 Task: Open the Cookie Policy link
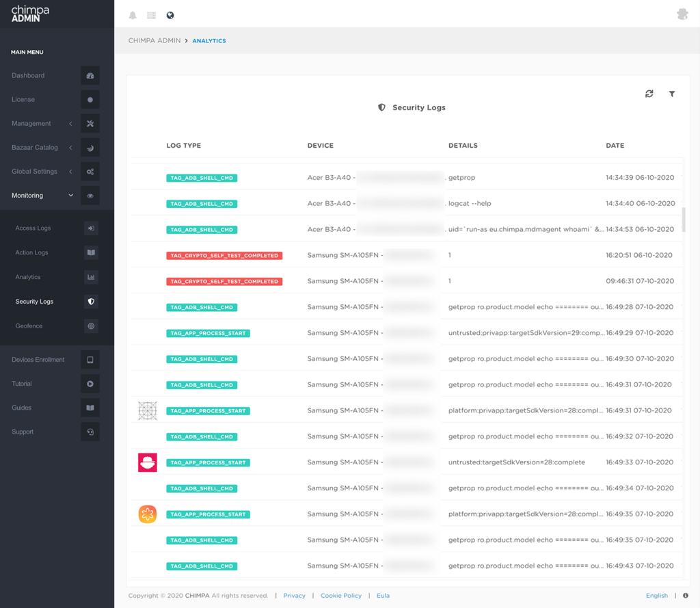[341, 596]
